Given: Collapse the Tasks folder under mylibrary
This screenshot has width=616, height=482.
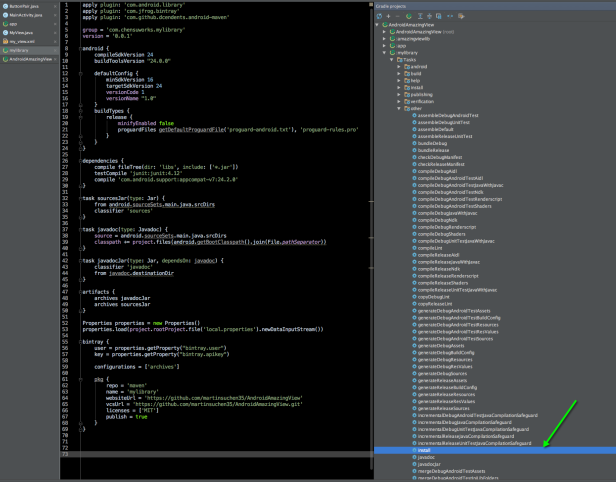Looking at the screenshot, I should 392,59.
